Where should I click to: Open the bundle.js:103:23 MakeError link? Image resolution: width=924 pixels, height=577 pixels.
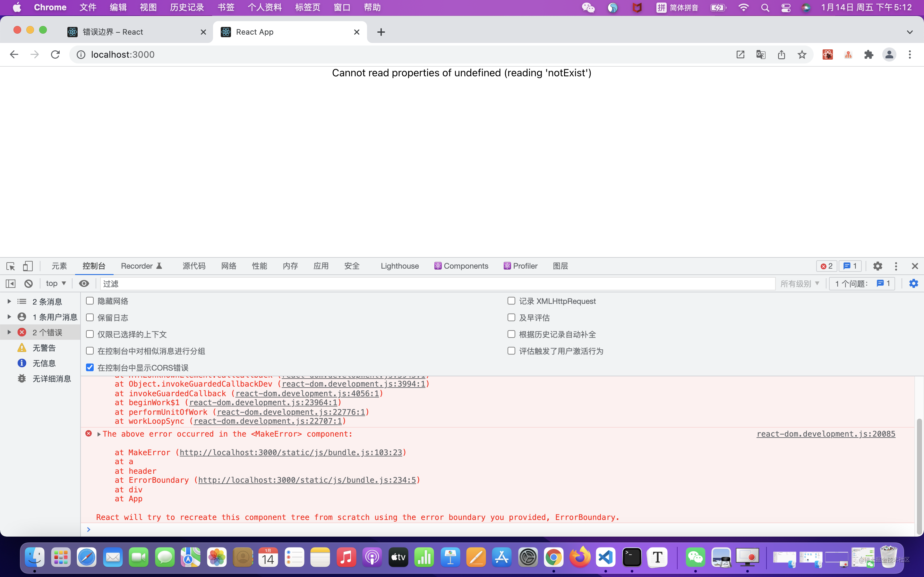click(x=291, y=453)
